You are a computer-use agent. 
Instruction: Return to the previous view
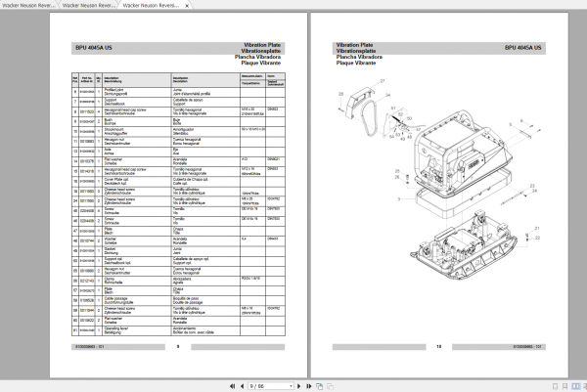[x=319, y=386]
